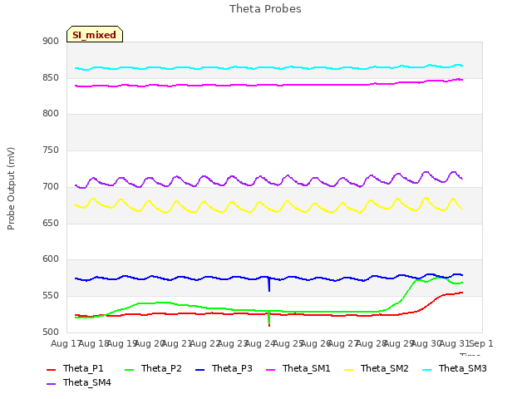Click the 500 y-axis tick label
Image resolution: width=532 pixels, height=399 pixels.
(51, 332)
